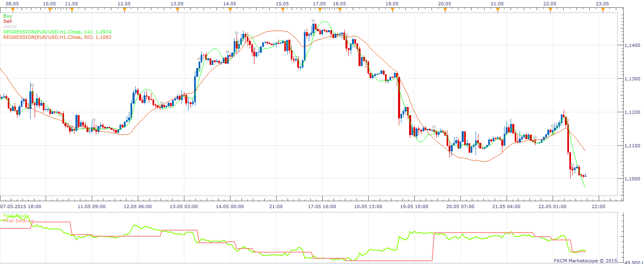Click the orange day marker under 17.05
644x264 pixels.
(320, 10)
